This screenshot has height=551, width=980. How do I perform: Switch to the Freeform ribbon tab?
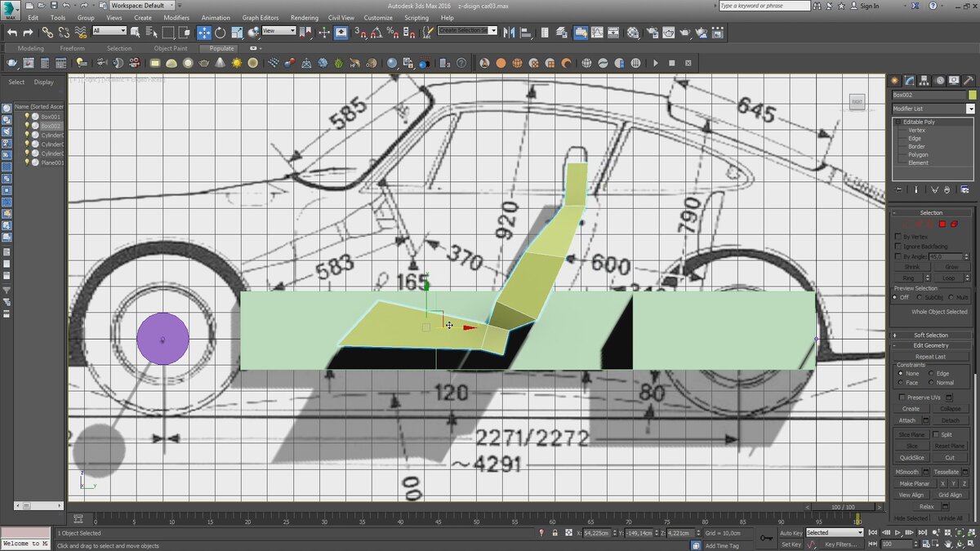[72, 48]
